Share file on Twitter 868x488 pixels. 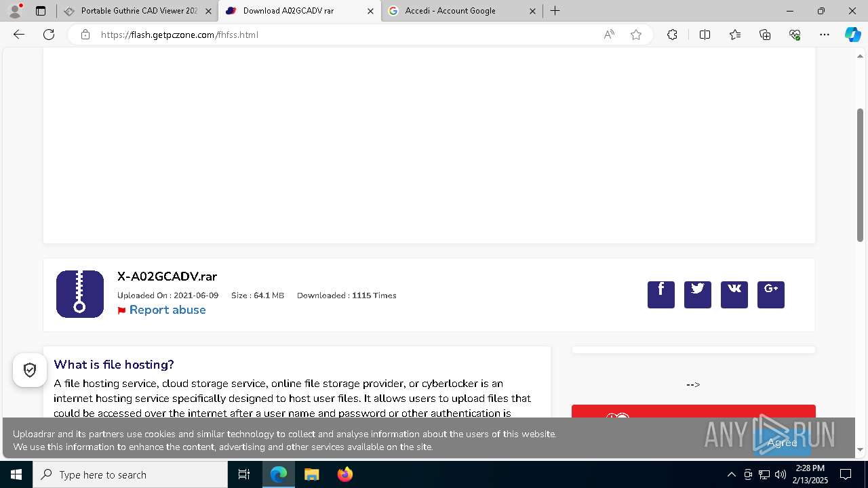[698, 295]
